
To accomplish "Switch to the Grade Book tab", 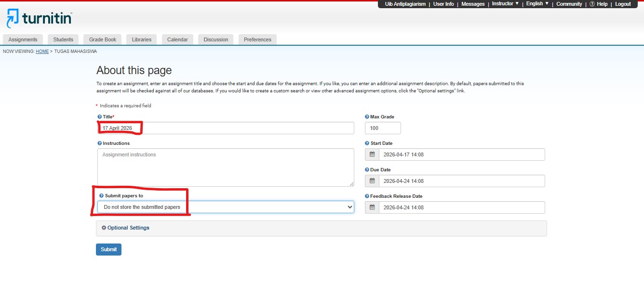I will click(x=103, y=39).
